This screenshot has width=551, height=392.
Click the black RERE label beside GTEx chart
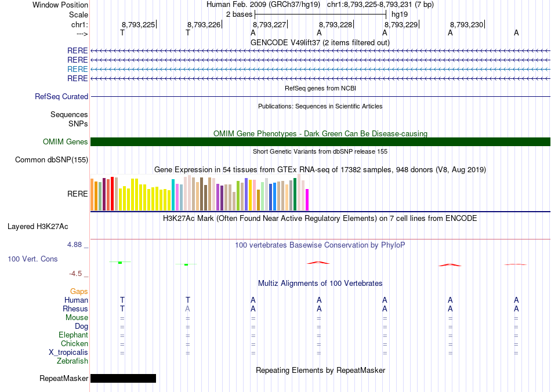point(77,194)
